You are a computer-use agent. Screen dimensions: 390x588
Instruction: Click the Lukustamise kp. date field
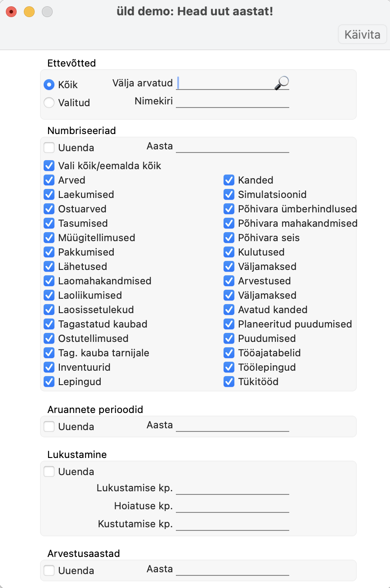click(232, 489)
